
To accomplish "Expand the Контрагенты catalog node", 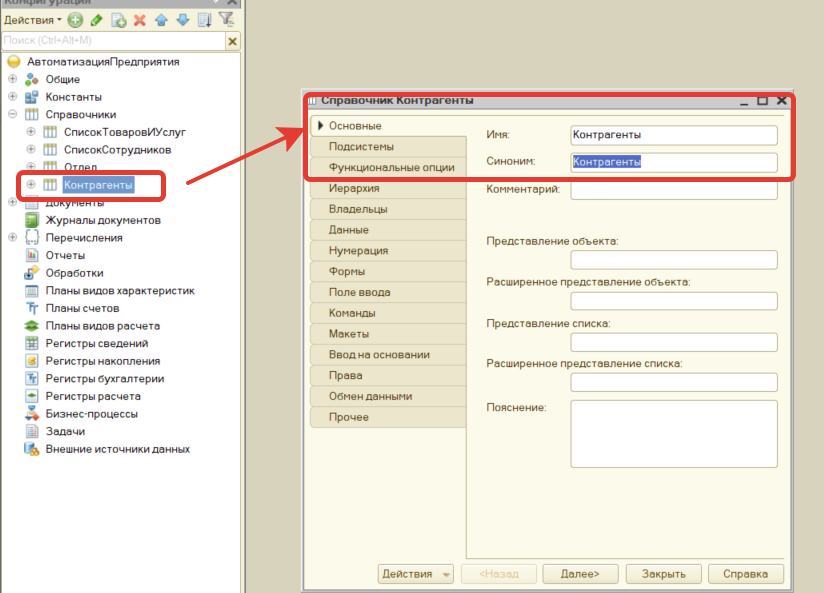I will point(31,185).
